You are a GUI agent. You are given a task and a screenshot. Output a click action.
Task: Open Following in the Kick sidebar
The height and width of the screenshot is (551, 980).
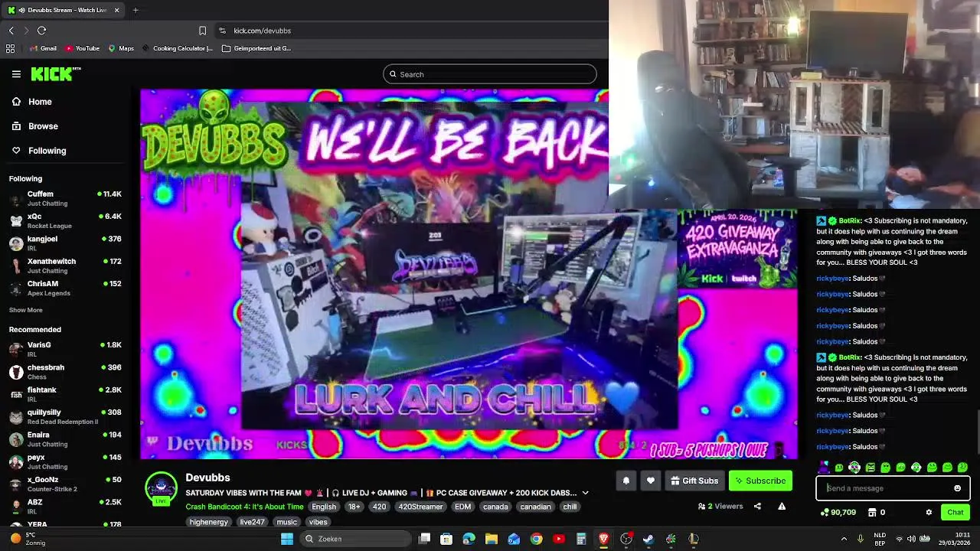pyautogui.click(x=47, y=151)
